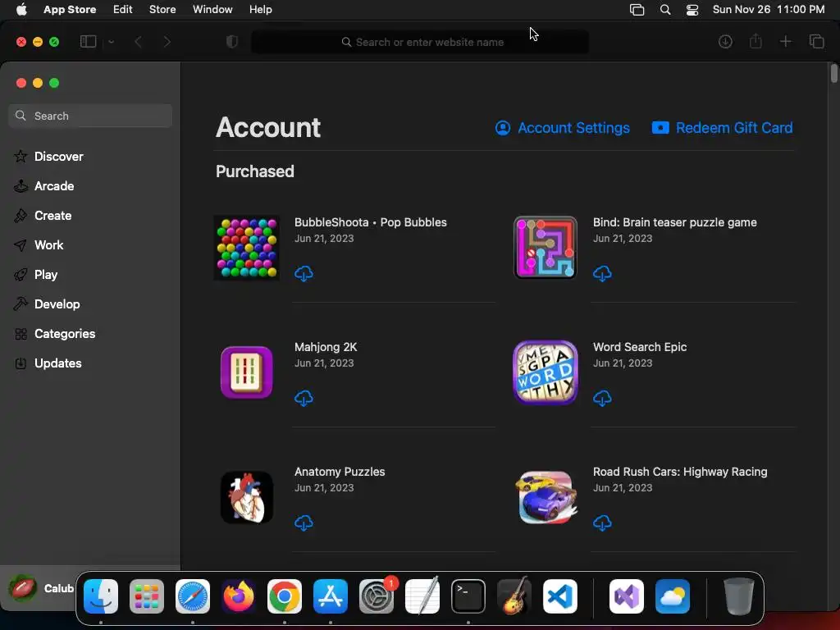Open a new Safari tab

785,41
